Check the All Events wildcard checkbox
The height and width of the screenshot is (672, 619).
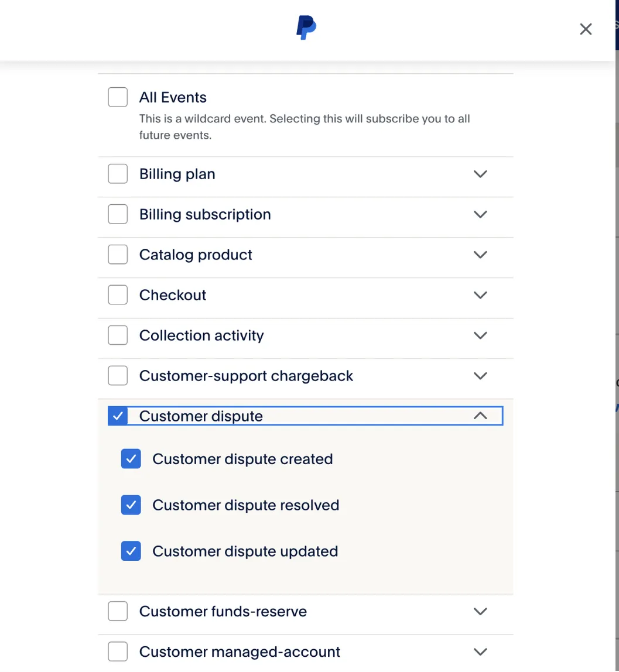click(118, 97)
